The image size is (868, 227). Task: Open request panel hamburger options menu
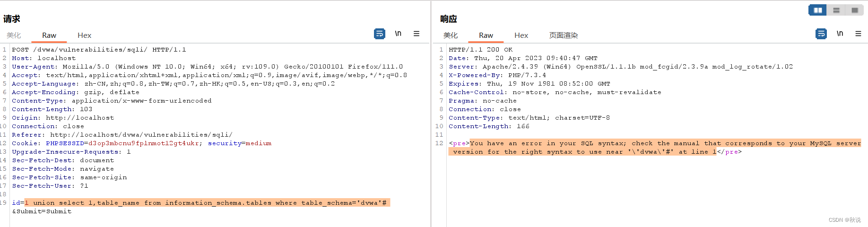pos(417,34)
